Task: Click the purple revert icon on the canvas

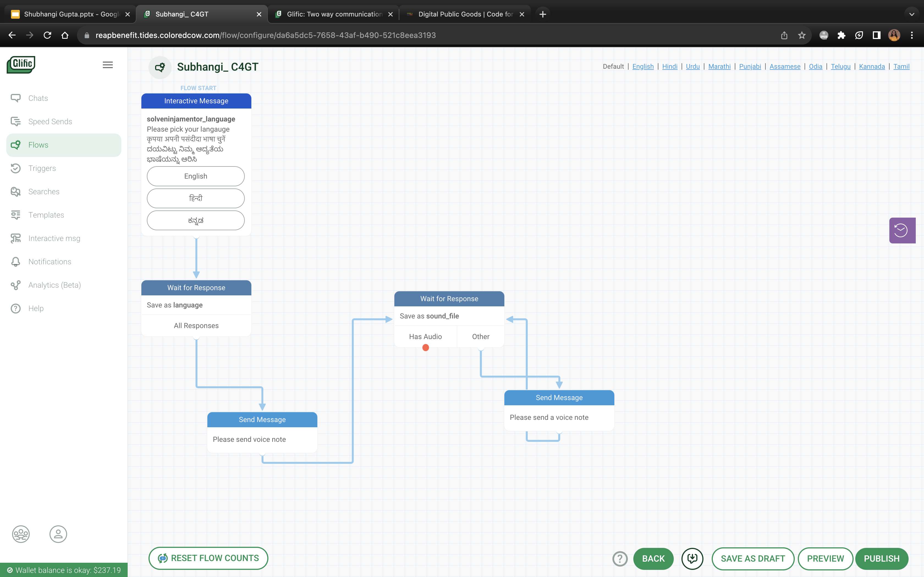Action: pos(902,230)
